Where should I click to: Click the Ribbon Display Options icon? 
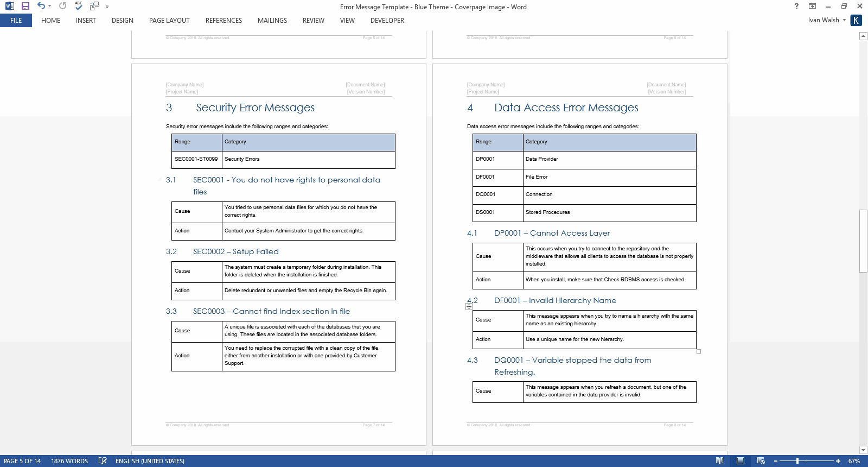[812, 7]
